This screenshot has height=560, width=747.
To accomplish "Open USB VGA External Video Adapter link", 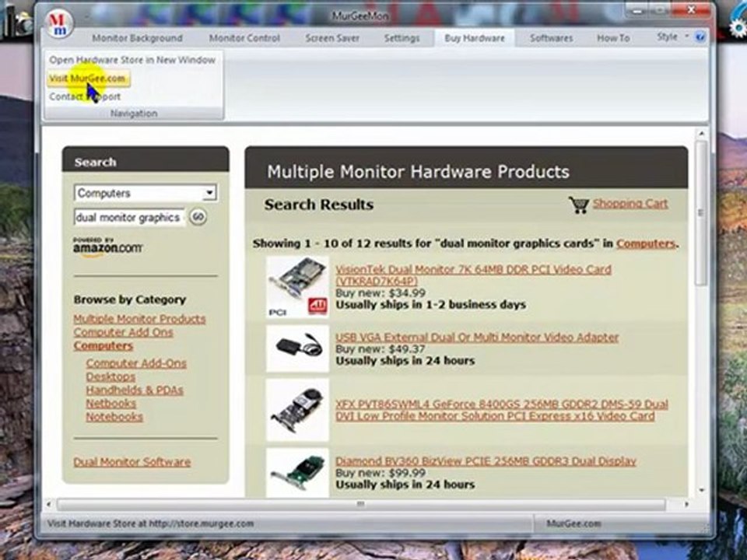I will [x=477, y=337].
